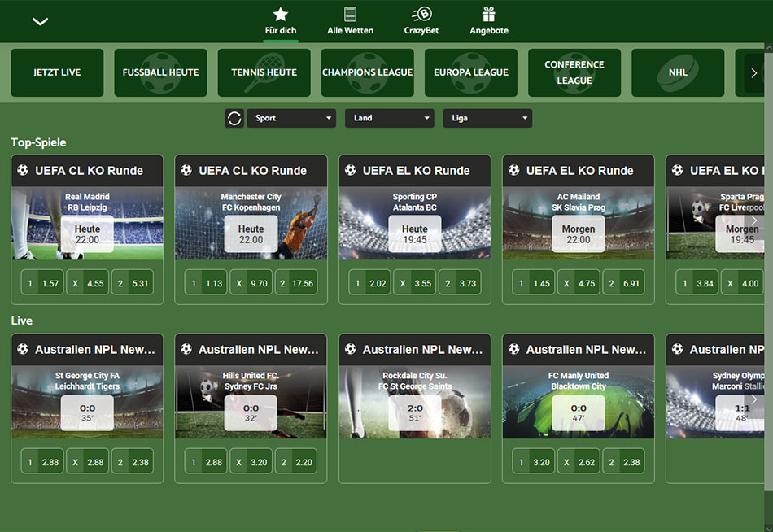Bet on Atalanta BC win at 3.73
773x532 pixels.
click(460, 284)
